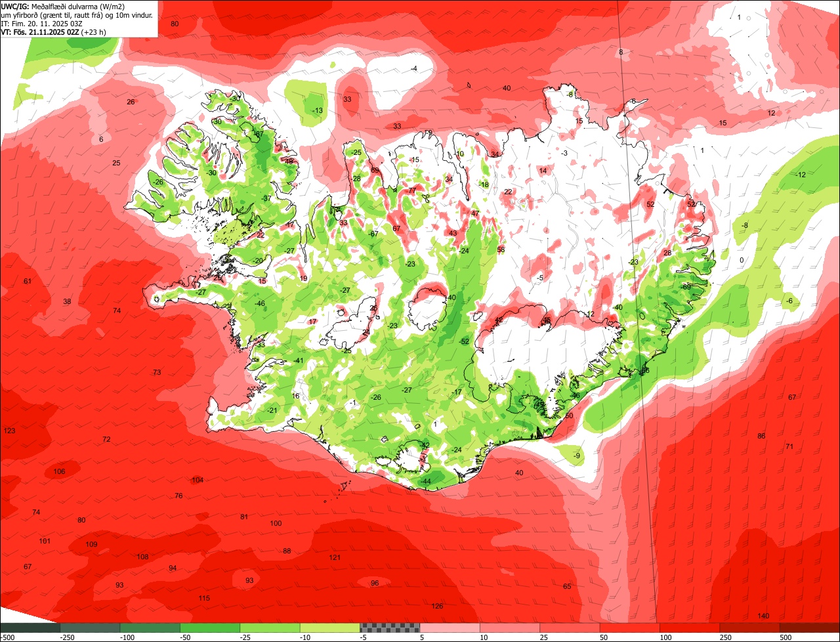Click the map value '109' southwest of Iceland
Viewport: 840px width, 642px height.
point(91,544)
